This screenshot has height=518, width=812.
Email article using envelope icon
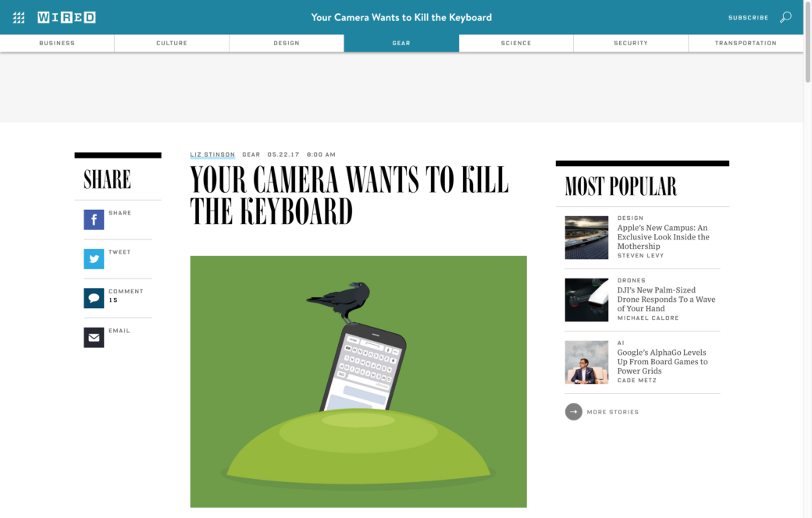pos(94,337)
